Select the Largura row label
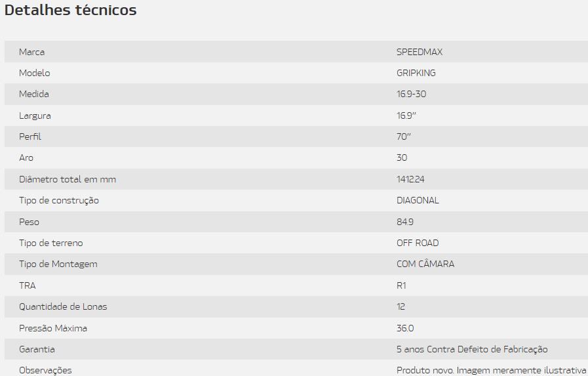This screenshot has width=588, height=376. tap(35, 115)
